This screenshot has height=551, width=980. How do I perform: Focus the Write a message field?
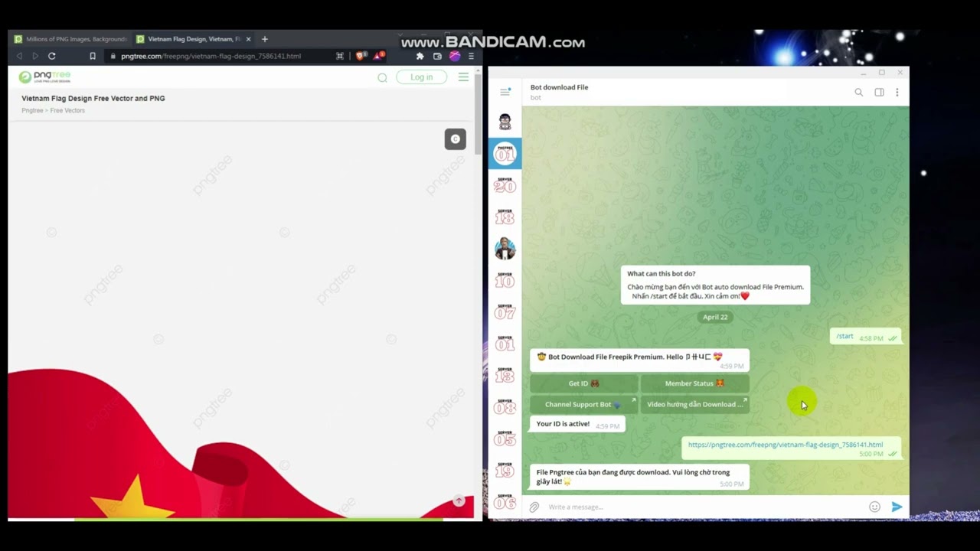[x=704, y=507]
